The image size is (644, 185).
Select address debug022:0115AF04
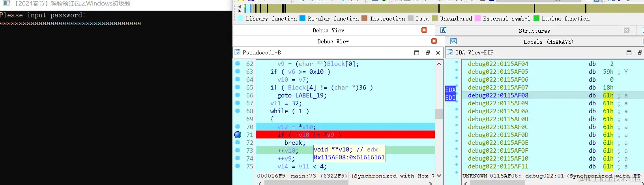pyautogui.click(x=498, y=64)
